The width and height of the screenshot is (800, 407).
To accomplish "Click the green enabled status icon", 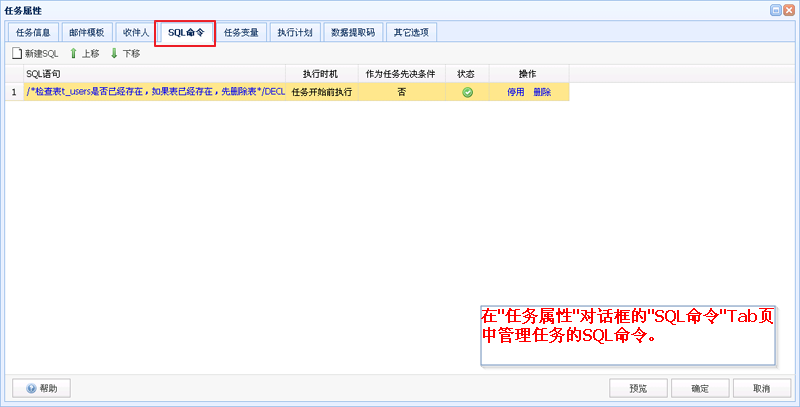I will pyautogui.click(x=467, y=92).
